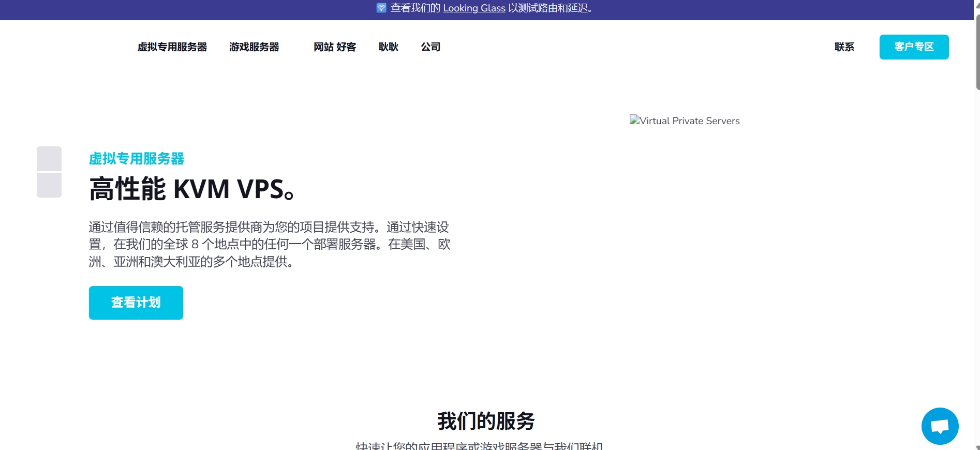The height and width of the screenshot is (450, 980).
Task: Expand the 公司 navigation menu
Action: click(430, 47)
